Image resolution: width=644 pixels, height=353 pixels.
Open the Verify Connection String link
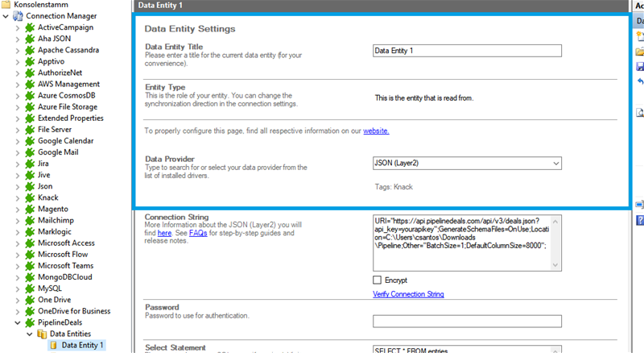[x=408, y=294]
